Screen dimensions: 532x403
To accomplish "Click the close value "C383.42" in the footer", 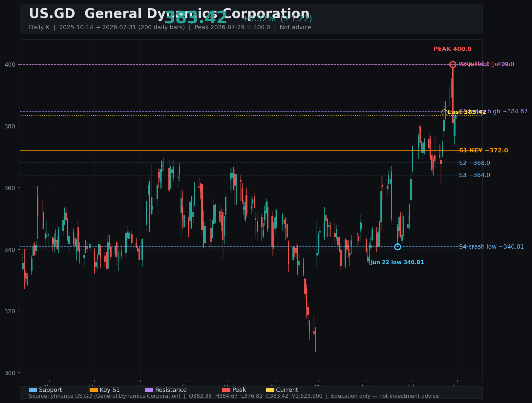I will tap(277, 396).
